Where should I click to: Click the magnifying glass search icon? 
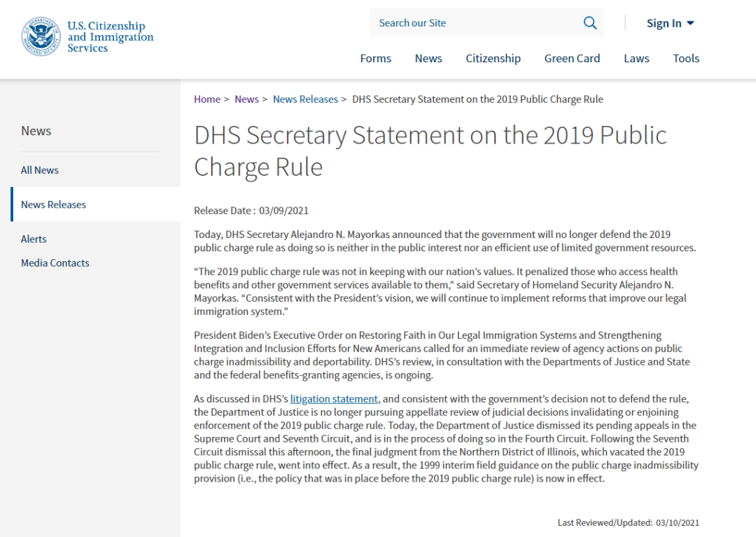(x=589, y=22)
